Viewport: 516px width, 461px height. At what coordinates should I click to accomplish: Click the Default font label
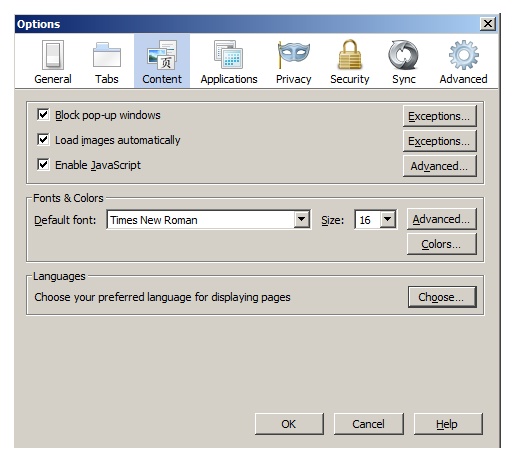tap(65, 220)
